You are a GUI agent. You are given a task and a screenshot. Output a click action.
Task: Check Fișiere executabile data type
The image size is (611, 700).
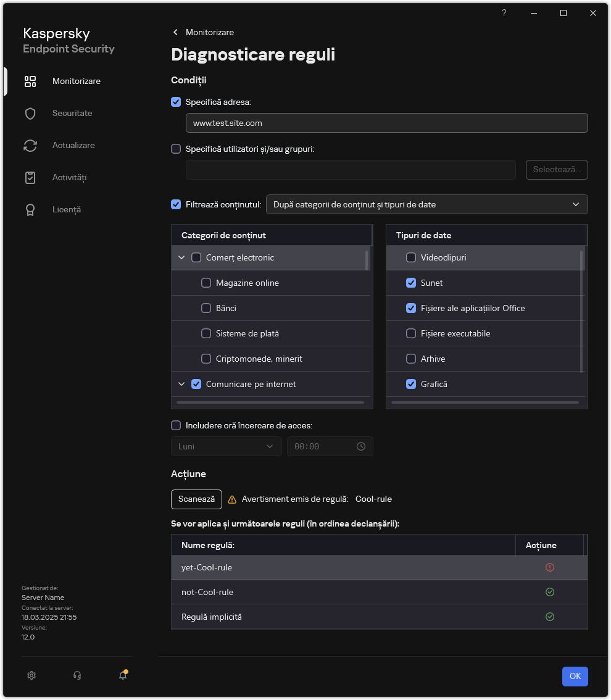(x=410, y=333)
